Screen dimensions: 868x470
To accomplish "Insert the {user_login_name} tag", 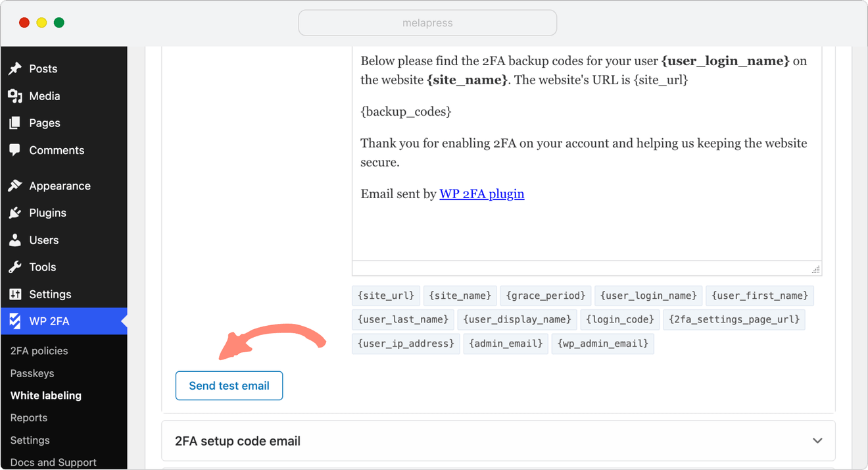I will 648,296.
